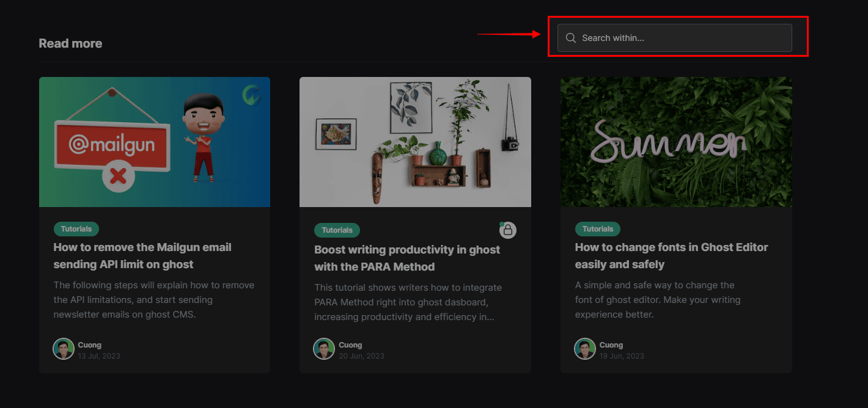Click the author avatar on the Mailgun post
This screenshot has width=868, height=408.
point(64,349)
